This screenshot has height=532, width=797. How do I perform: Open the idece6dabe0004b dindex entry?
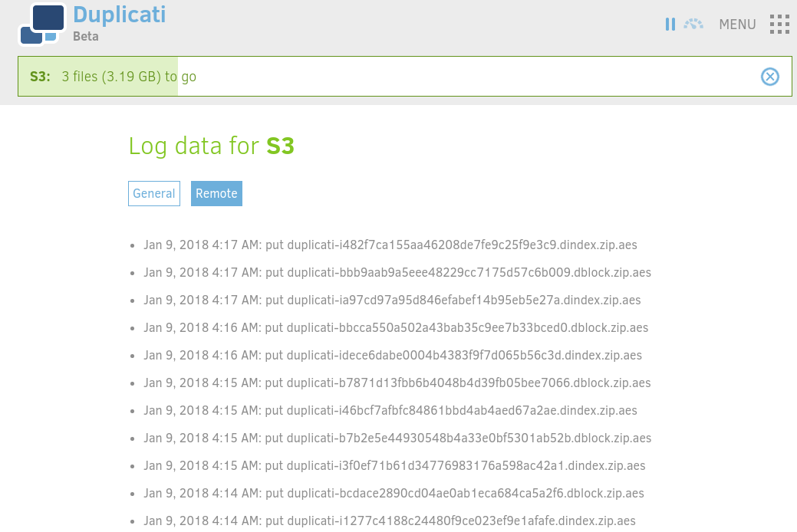[x=392, y=355]
